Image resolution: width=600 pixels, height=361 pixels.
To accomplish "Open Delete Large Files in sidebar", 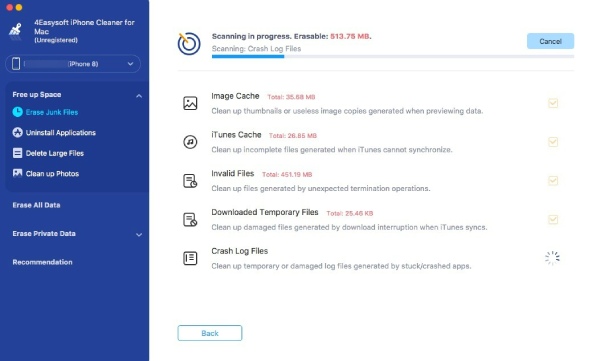I will [55, 153].
